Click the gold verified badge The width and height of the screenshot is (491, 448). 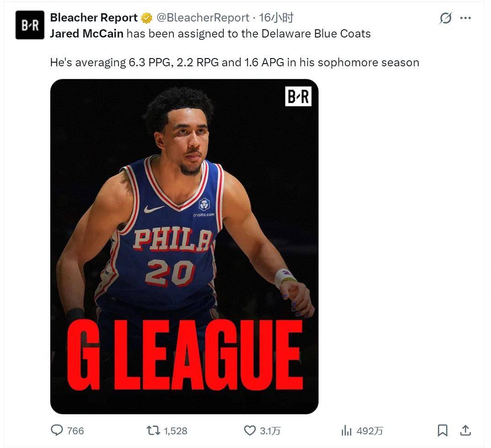[146, 18]
